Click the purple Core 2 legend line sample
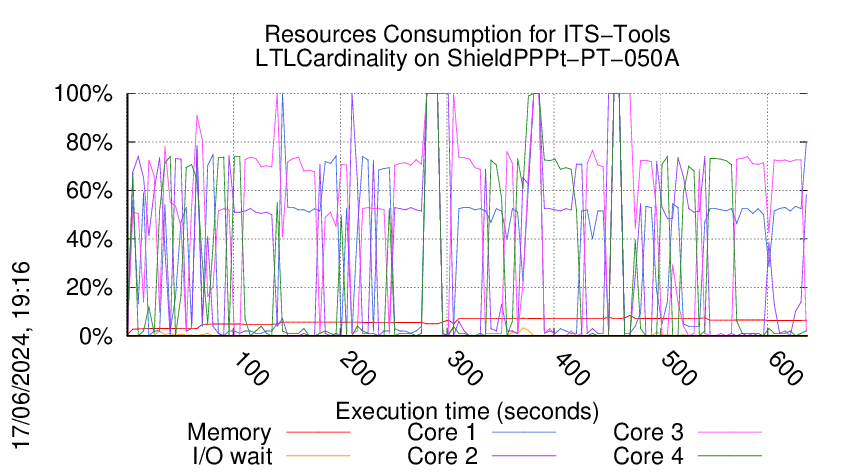The image size is (850, 475). click(524, 456)
